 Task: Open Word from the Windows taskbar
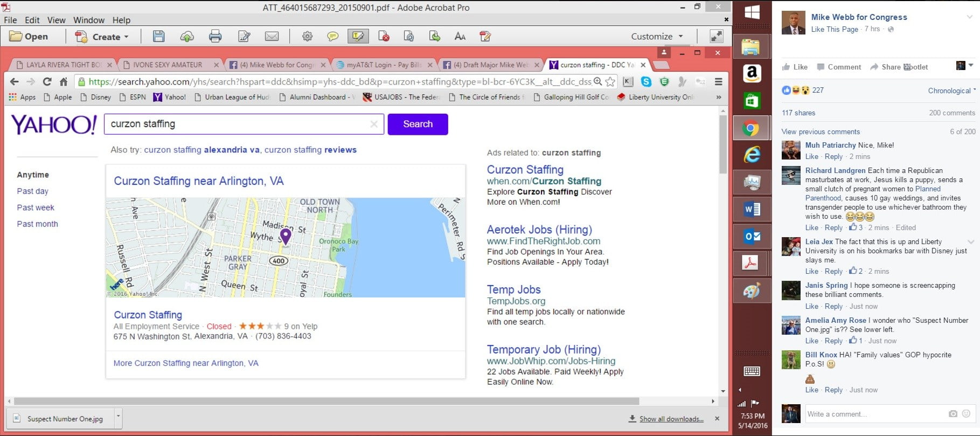point(752,209)
